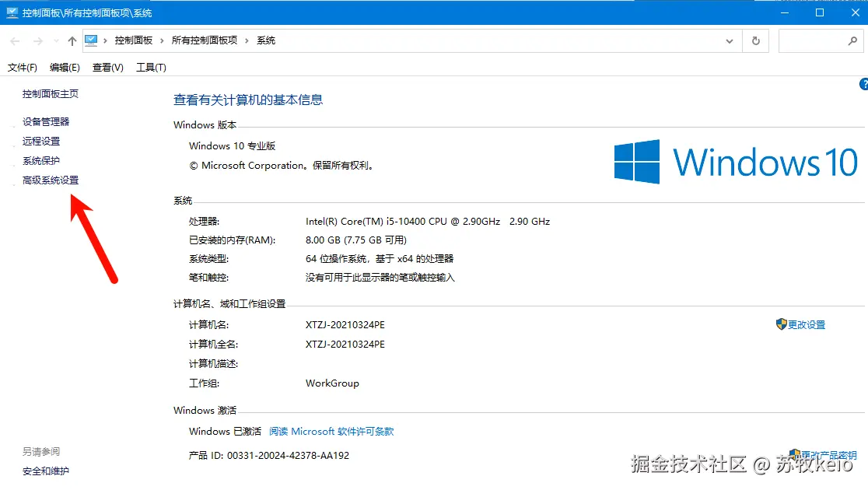
Task: Click the window title bar system icon
Action: point(12,12)
